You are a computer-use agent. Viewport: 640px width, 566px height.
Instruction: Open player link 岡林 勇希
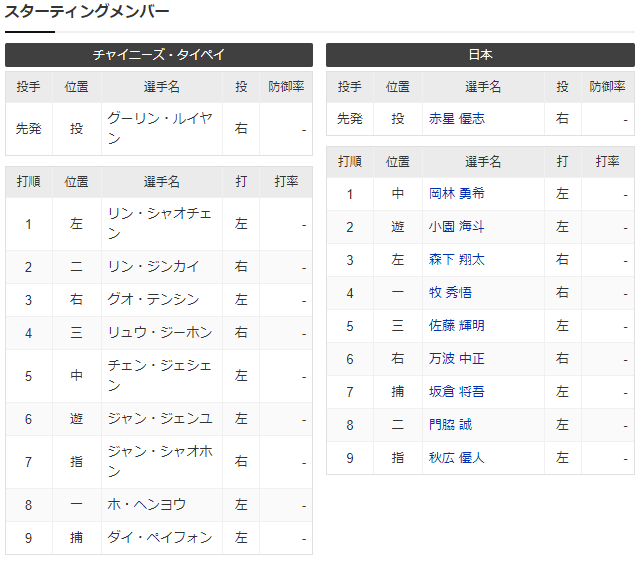(x=456, y=193)
